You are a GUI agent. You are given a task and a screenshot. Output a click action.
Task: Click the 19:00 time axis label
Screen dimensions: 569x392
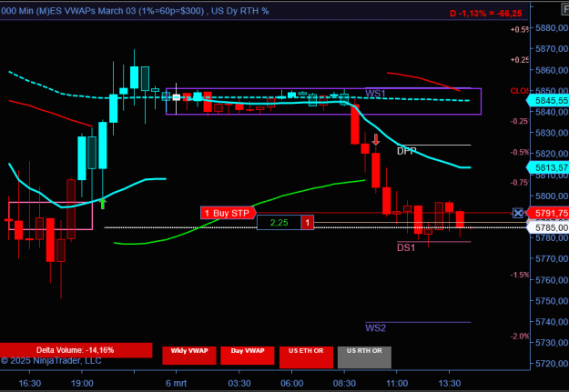[82, 383]
